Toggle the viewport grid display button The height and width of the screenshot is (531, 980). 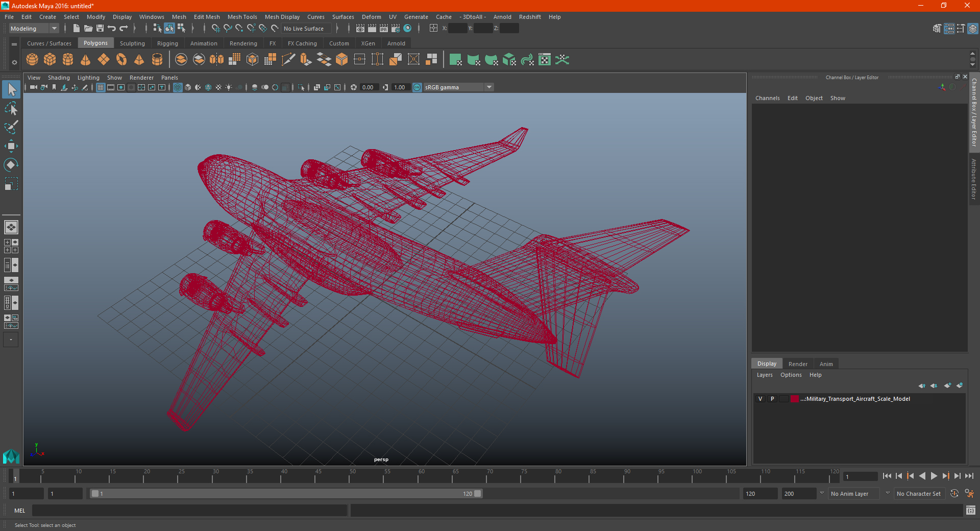[101, 87]
